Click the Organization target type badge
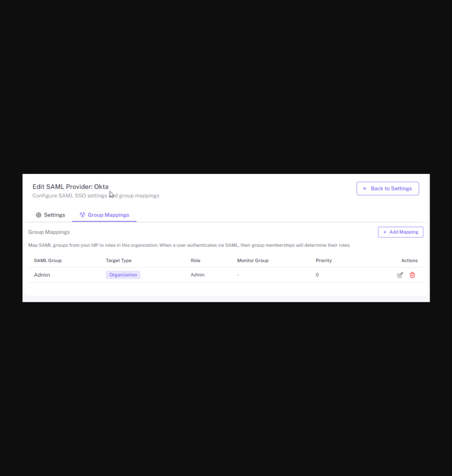Image resolution: width=452 pixels, height=476 pixels. pos(123,275)
